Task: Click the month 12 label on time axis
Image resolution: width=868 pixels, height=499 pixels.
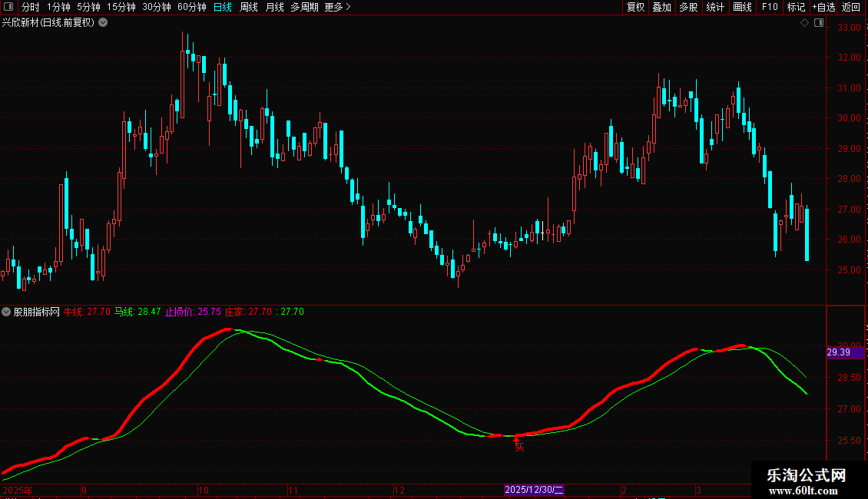Action: click(x=399, y=490)
